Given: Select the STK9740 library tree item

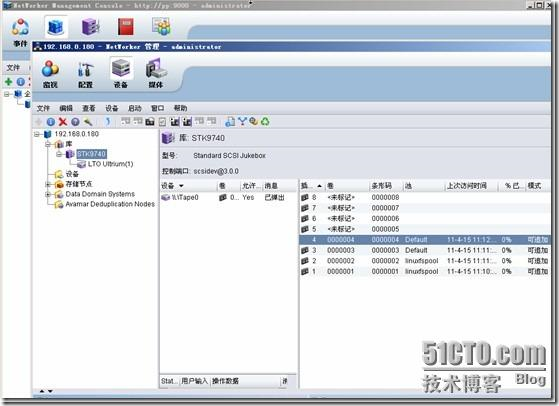Looking at the screenshot, I should [91, 154].
